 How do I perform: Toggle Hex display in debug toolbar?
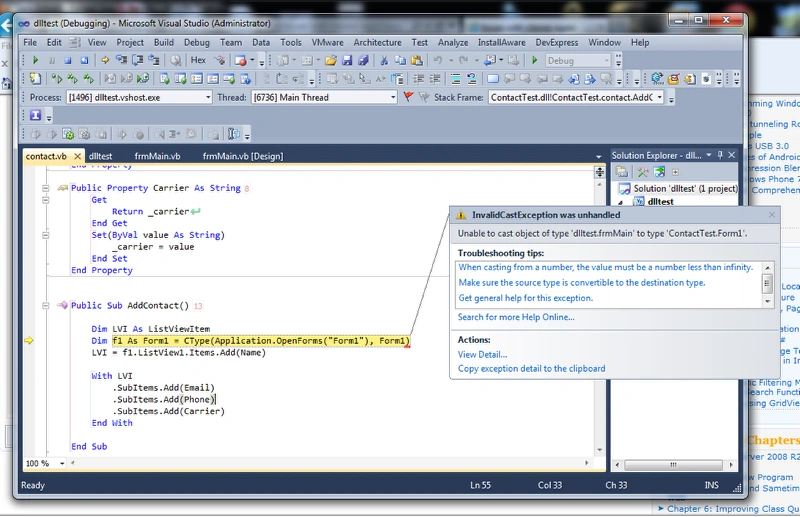(198, 60)
